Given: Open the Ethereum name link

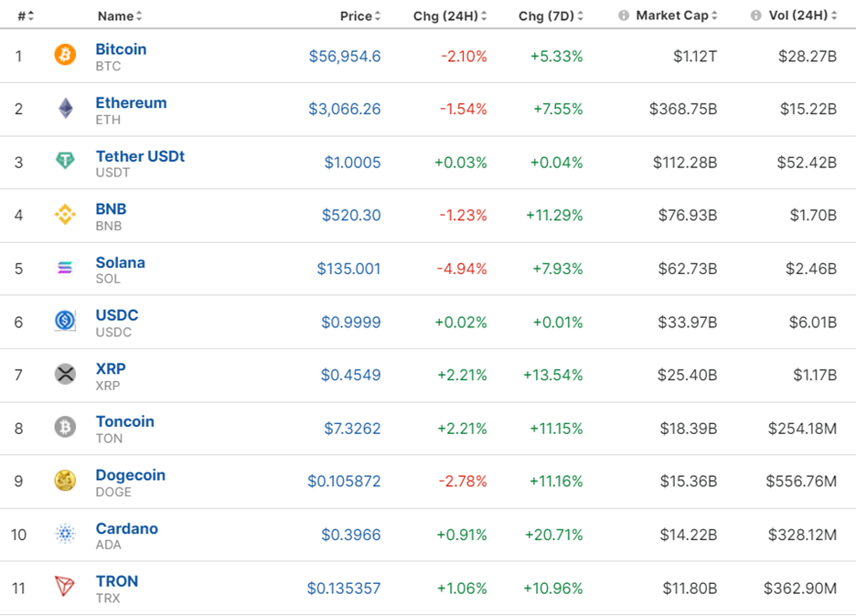Looking at the screenshot, I should (x=131, y=102).
